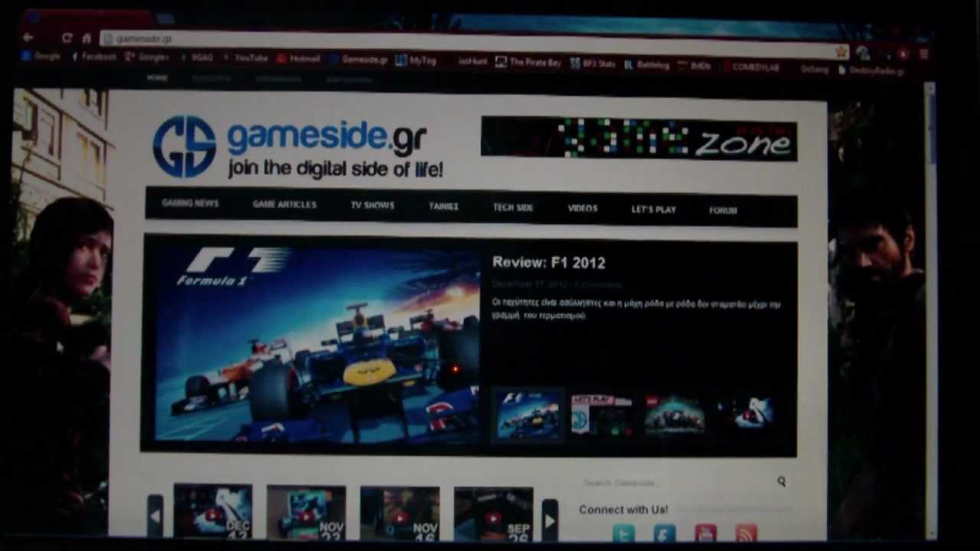Open the TECH SIDE menu item

[x=513, y=207]
